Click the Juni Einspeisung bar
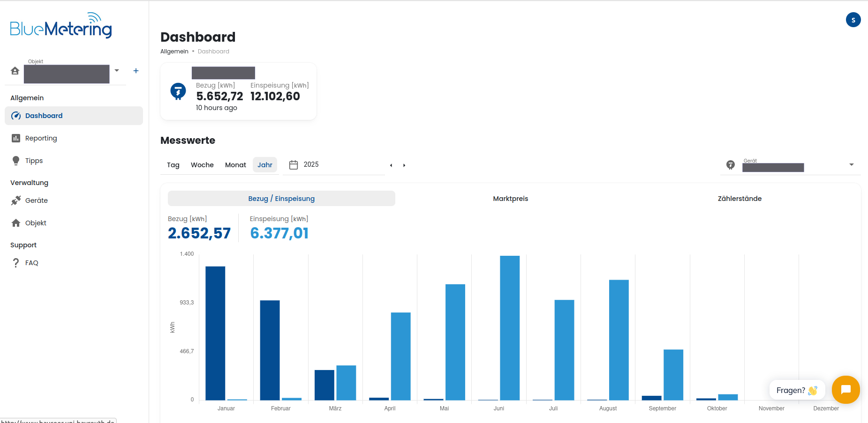This screenshot has height=423, width=868. click(510, 328)
